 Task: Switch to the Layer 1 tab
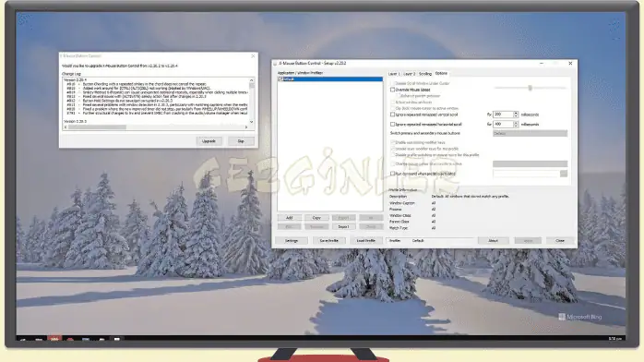[x=393, y=74]
